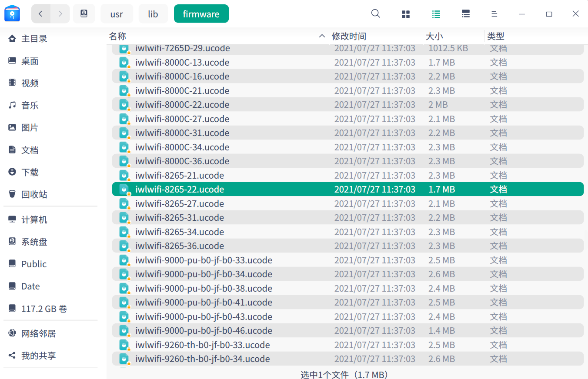Image resolution: width=588 pixels, height=379 pixels.
Task: Click the file icon of iwlwifi-9000-pu-b0-jf-b0-33.ucode
Action: tap(125, 260)
